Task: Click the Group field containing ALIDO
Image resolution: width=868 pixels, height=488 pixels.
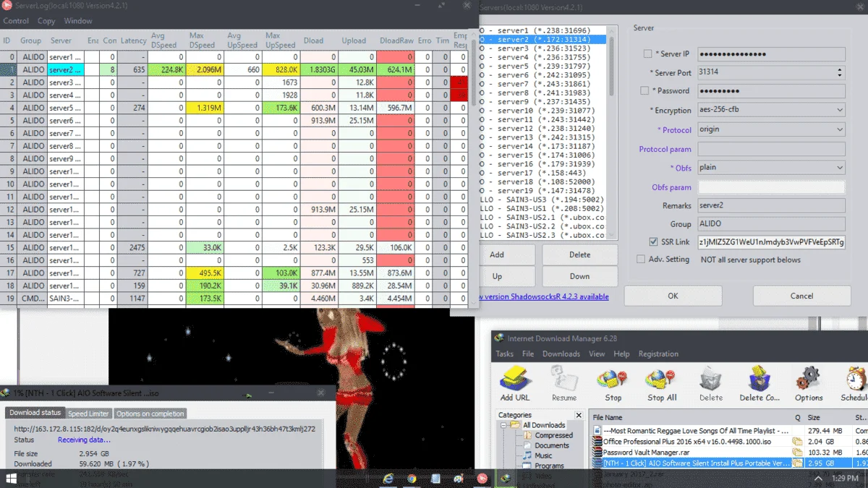Action: pos(771,224)
